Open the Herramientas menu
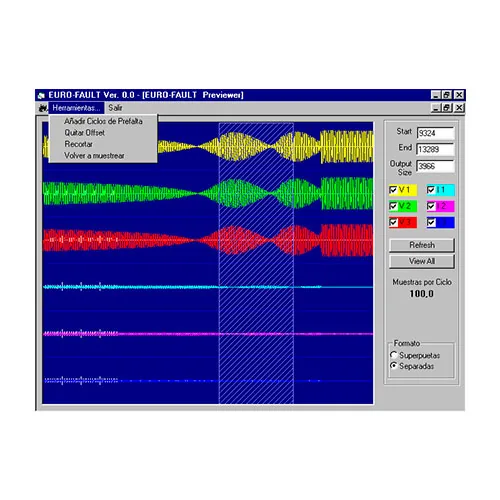The height and width of the screenshot is (500, 500). tap(76, 108)
